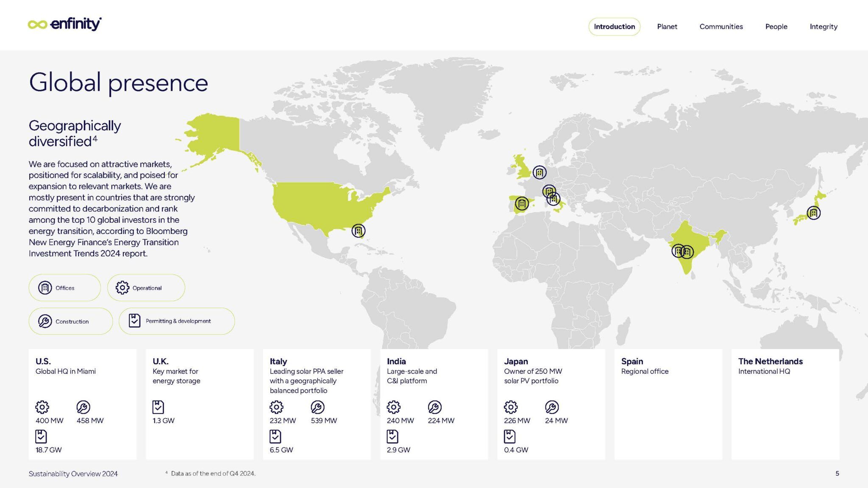This screenshot has height=488, width=868.
Task: Click the Geographically diversified subheading
Action: pos(75,133)
